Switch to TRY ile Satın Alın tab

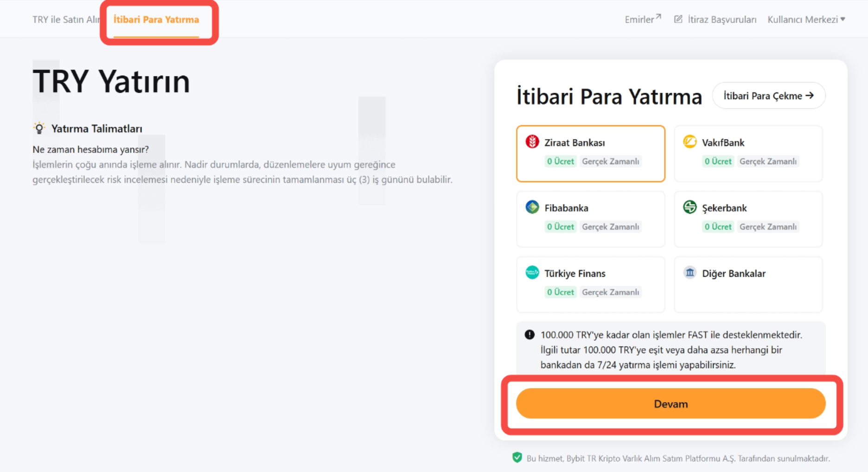point(66,19)
